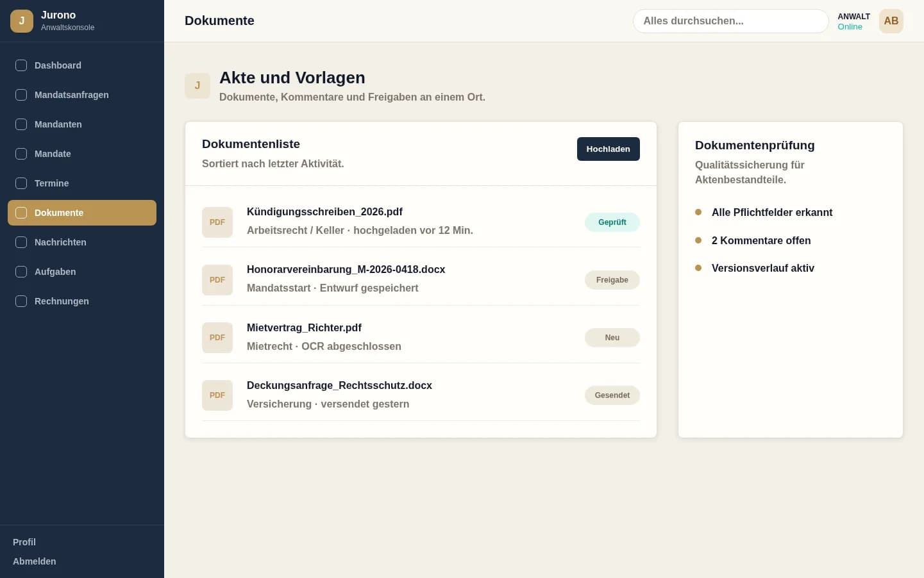Click 'Versionsverlauf aktiv' item
This screenshot has height=578, width=924.
[x=763, y=268]
